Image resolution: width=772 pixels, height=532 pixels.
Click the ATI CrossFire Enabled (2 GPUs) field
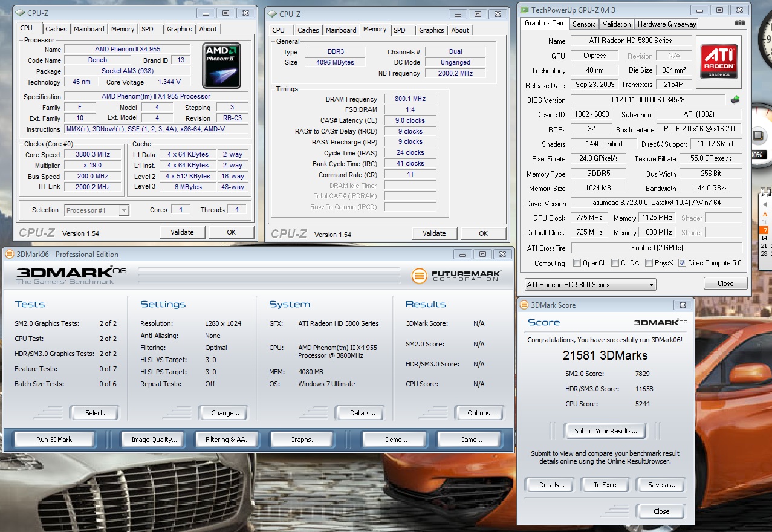pyautogui.click(x=657, y=247)
